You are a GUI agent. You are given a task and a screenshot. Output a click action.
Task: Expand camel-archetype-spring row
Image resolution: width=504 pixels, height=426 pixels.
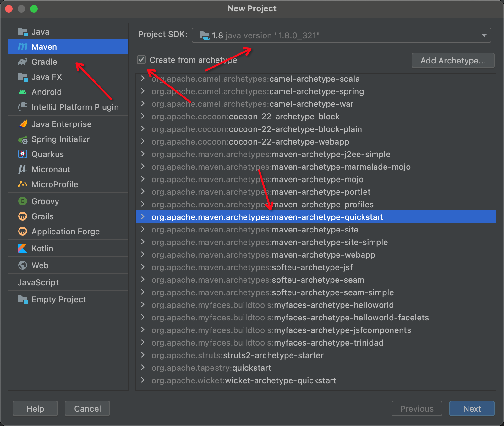click(143, 91)
